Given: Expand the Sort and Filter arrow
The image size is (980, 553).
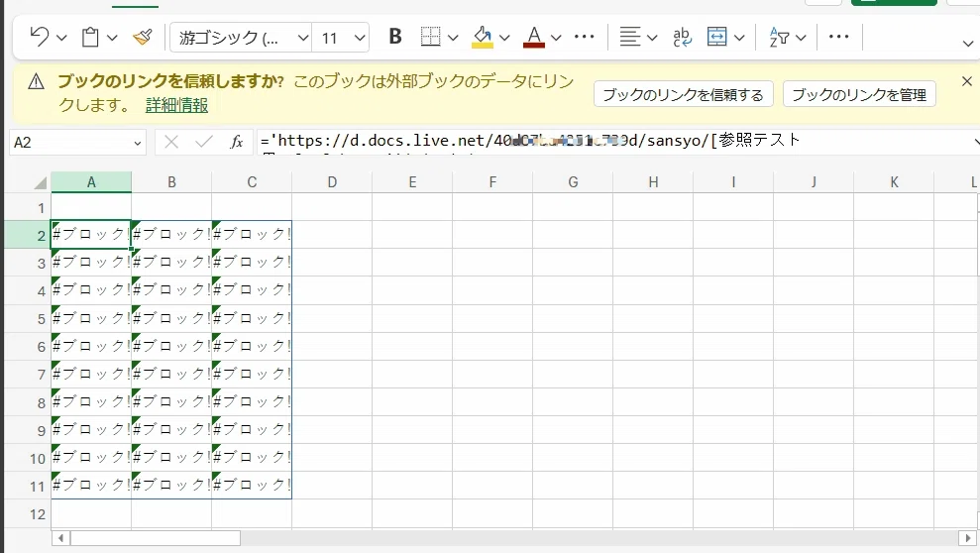Looking at the screenshot, I should click(x=801, y=38).
